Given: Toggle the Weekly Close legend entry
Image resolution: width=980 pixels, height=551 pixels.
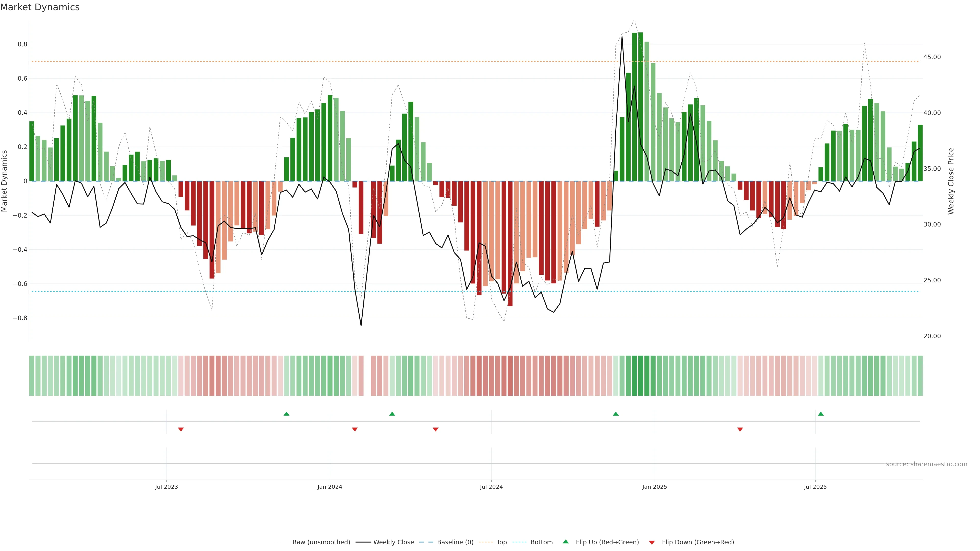Looking at the screenshot, I should click(393, 542).
